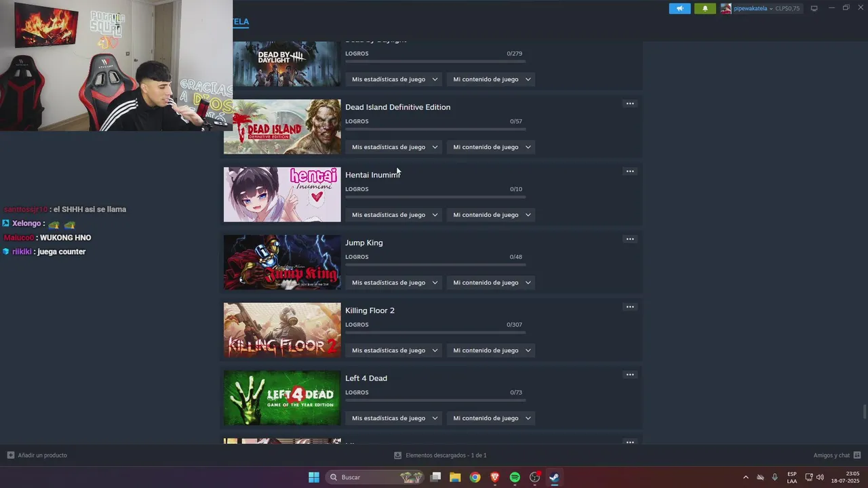Click Killing Floor 2 achievements progress bar
868x488 pixels.
[435, 332]
